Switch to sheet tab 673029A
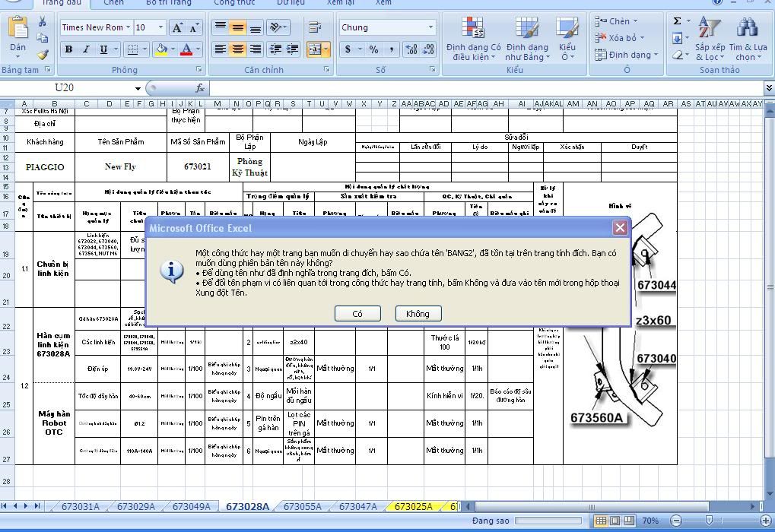The height and width of the screenshot is (532, 775). tap(136, 506)
